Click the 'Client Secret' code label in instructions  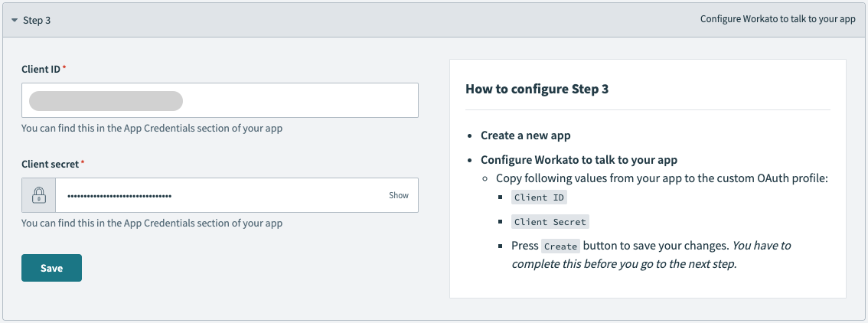tap(550, 222)
